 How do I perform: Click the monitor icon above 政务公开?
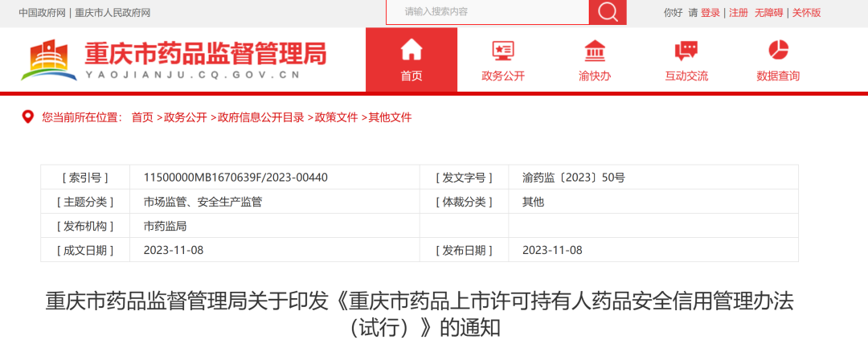click(x=503, y=51)
